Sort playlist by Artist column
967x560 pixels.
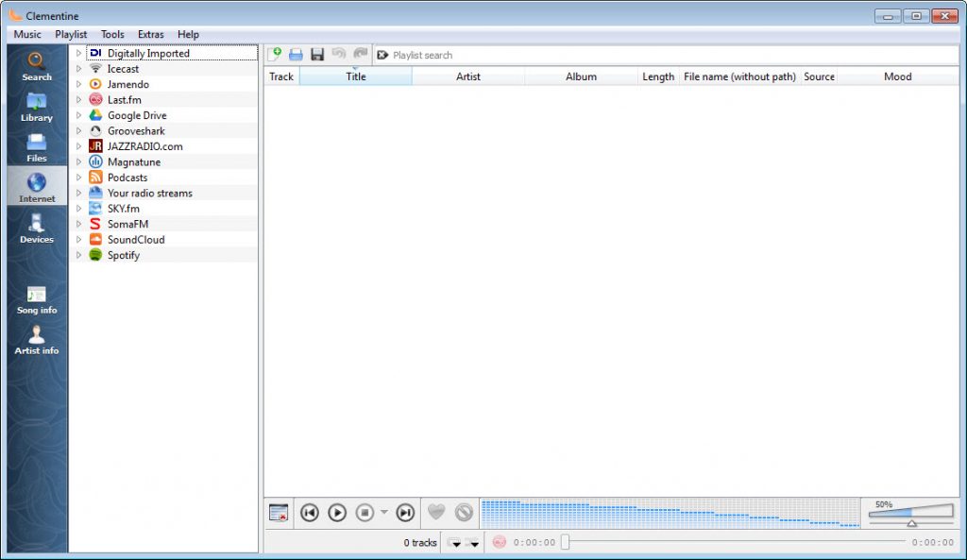468,76
